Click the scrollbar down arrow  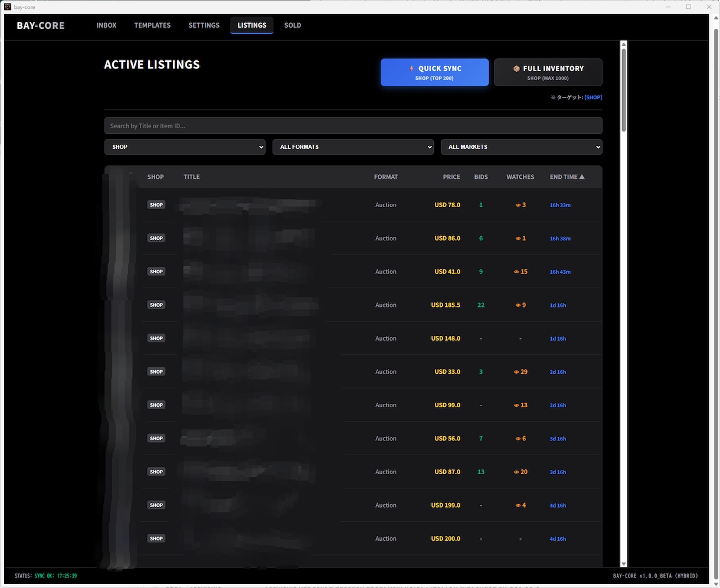click(624, 564)
